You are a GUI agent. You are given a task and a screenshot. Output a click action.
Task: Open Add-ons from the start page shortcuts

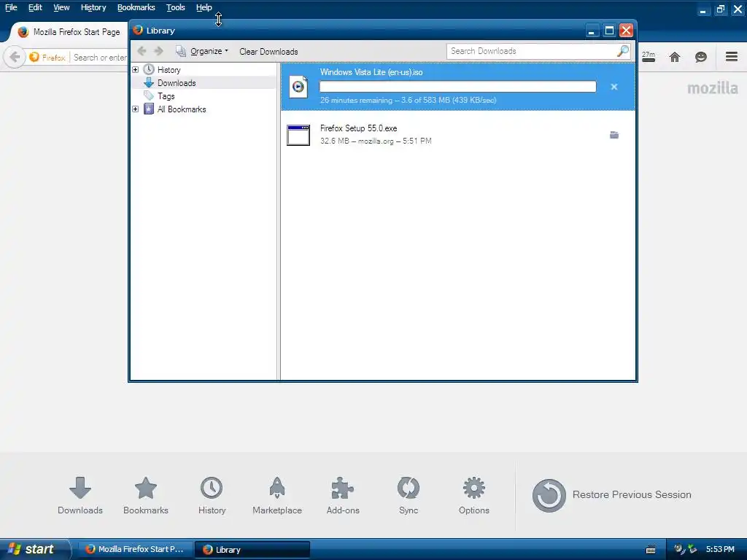coord(343,495)
